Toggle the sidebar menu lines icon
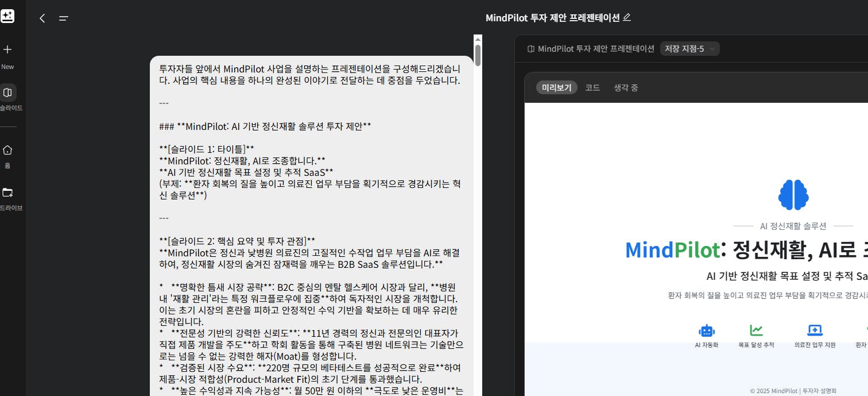 64,18
